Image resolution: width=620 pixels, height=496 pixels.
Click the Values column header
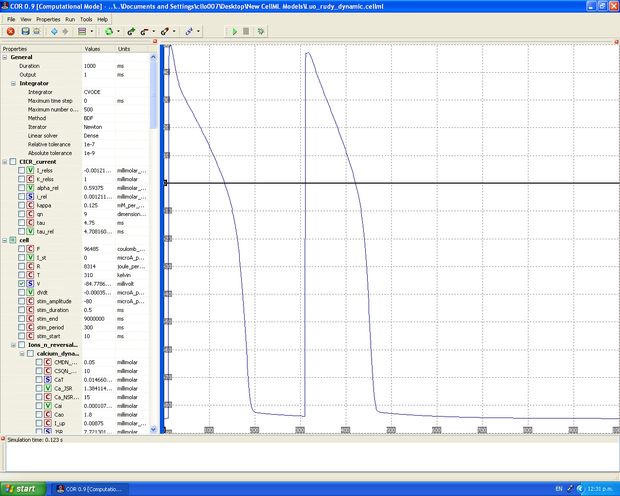point(98,49)
